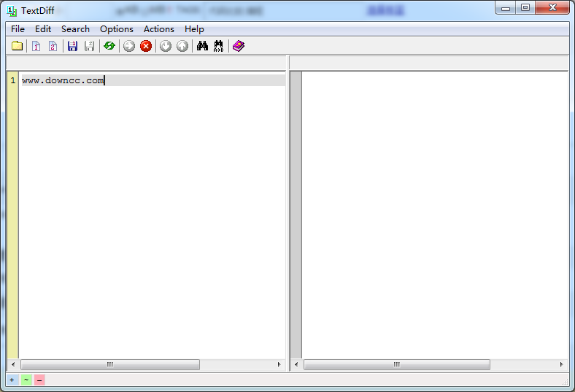Click left pane scrollbar right arrow

coord(279,364)
